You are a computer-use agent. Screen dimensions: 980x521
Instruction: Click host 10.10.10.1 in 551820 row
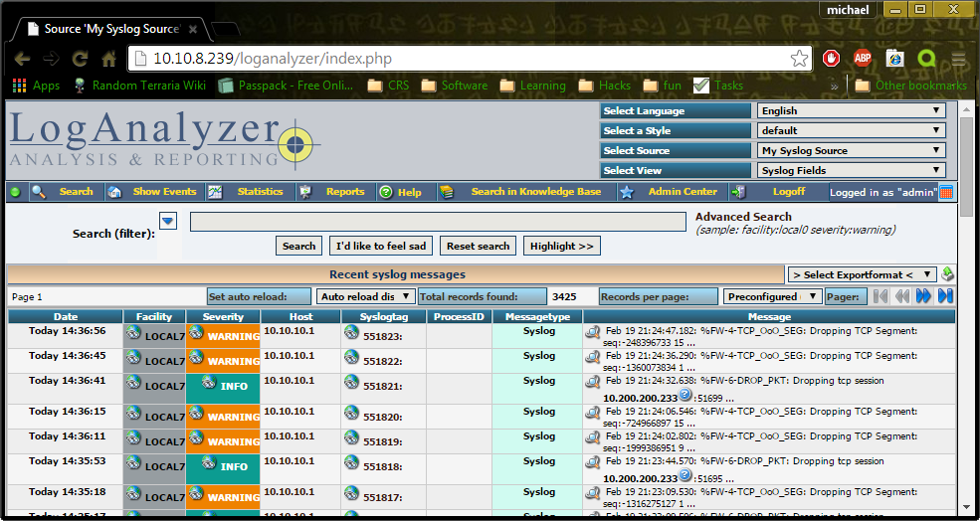click(289, 412)
